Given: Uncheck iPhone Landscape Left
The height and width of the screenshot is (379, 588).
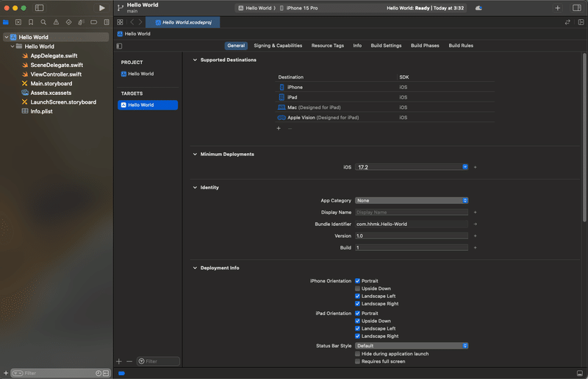Looking at the screenshot, I should (x=357, y=296).
